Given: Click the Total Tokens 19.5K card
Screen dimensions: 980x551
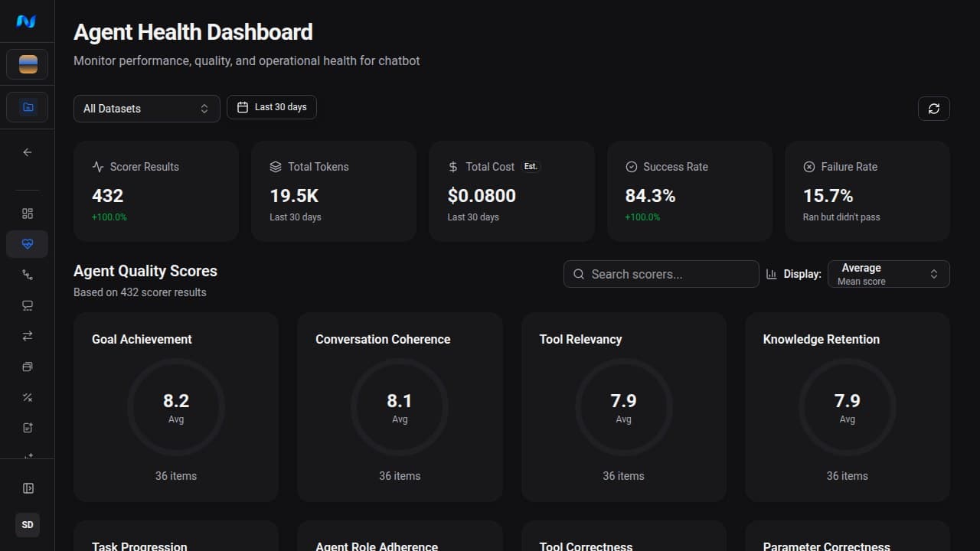Looking at the screenshot, I should [334, 191].
